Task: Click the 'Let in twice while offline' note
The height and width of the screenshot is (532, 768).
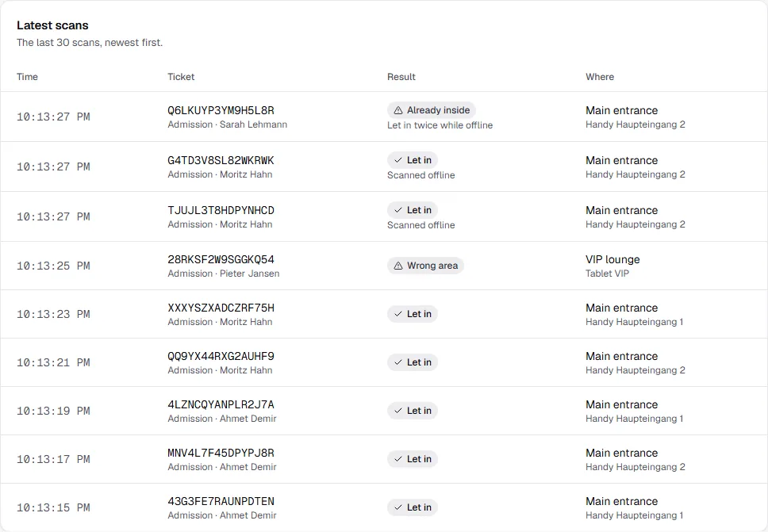Action: coord(440,125)
